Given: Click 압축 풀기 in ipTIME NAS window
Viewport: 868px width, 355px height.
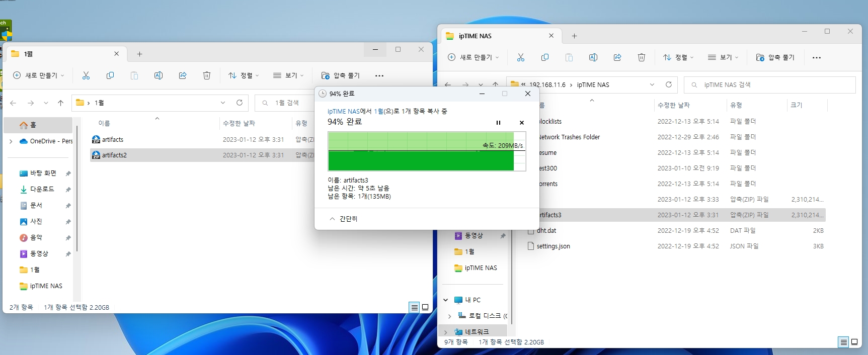Looking at the screenshot, I should [775, 57].
